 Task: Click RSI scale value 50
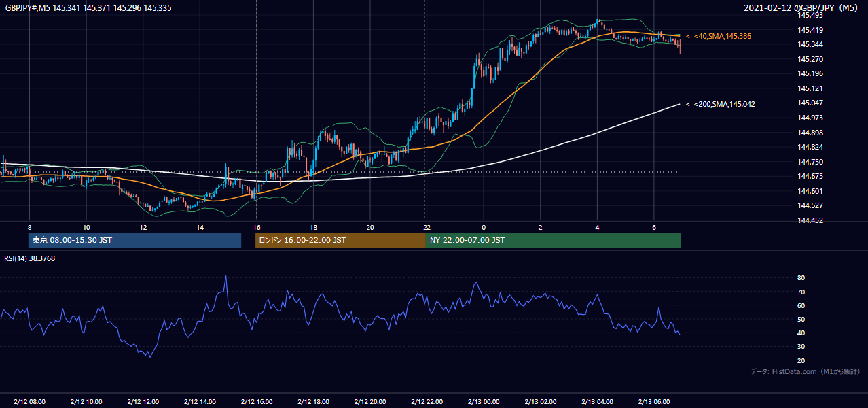coord(801,319)
